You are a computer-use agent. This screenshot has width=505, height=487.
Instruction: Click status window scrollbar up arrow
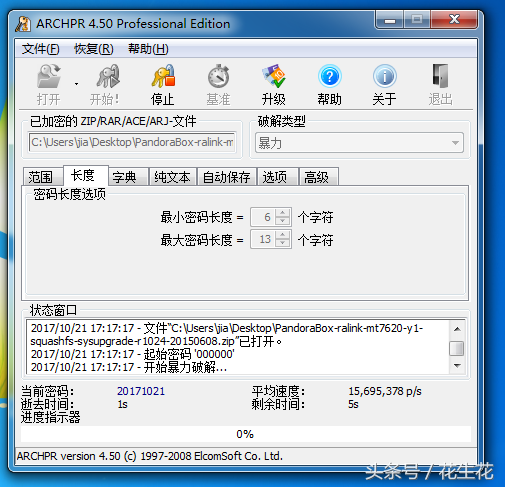pos(457,329)
